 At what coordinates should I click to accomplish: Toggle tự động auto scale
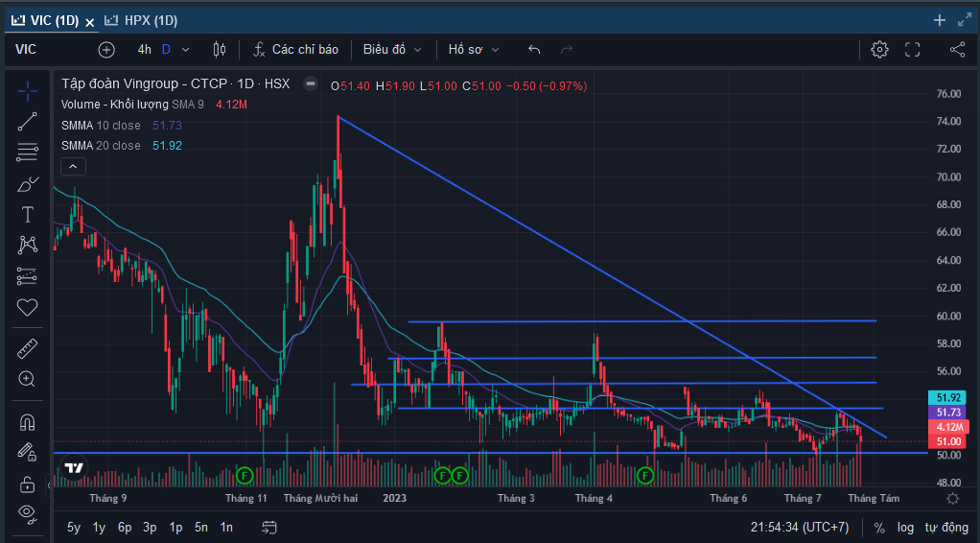946,528
